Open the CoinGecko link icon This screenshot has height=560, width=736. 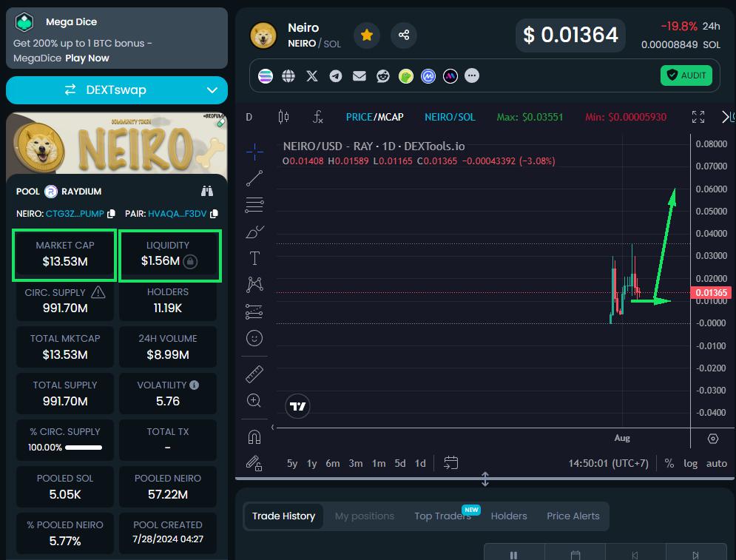(406, 75)
